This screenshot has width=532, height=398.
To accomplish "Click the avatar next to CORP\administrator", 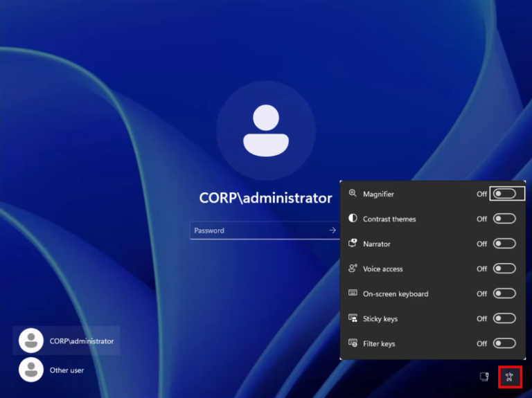I will point(31,341).
